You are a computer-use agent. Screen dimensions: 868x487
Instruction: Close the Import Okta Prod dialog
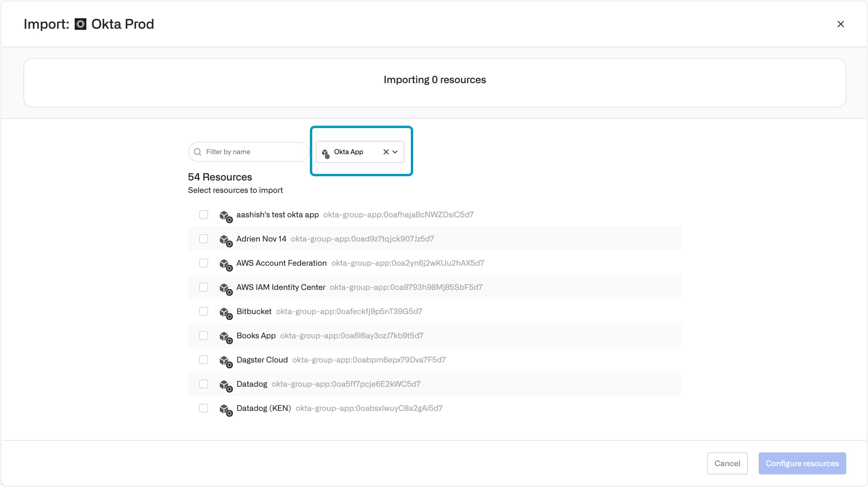840,24
